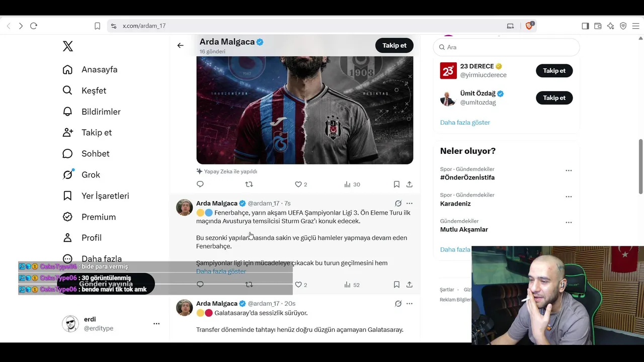Open the Profil page

(82, 238)
